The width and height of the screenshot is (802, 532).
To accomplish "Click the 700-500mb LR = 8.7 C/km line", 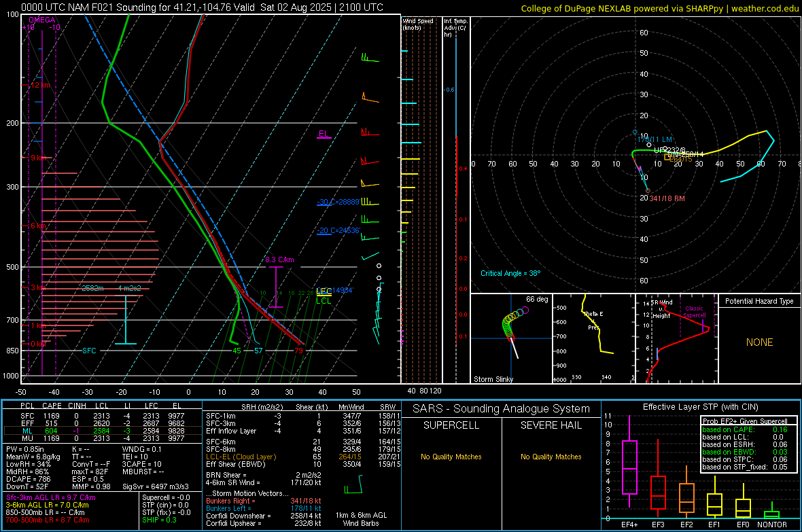I will (48, 520).
